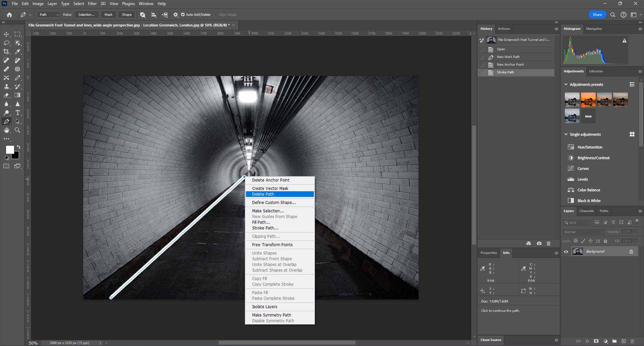Switch to the Channels tab
This screenshot has height=346, width=644.
(x=586, y=211)
